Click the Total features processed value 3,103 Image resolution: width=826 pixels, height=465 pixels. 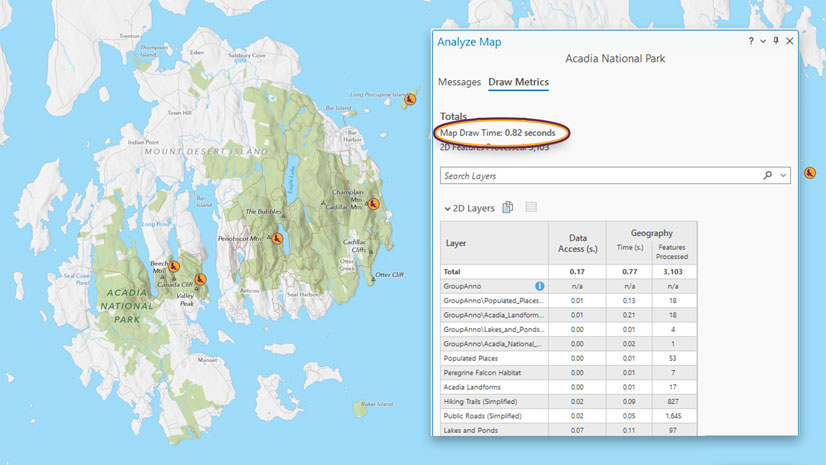click(x=673, y=272)
